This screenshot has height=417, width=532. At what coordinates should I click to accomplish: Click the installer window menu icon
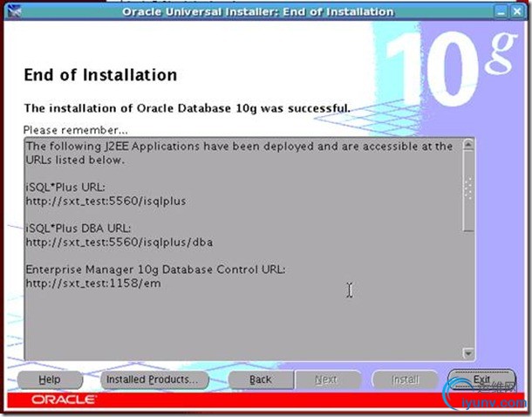point(14,11)
